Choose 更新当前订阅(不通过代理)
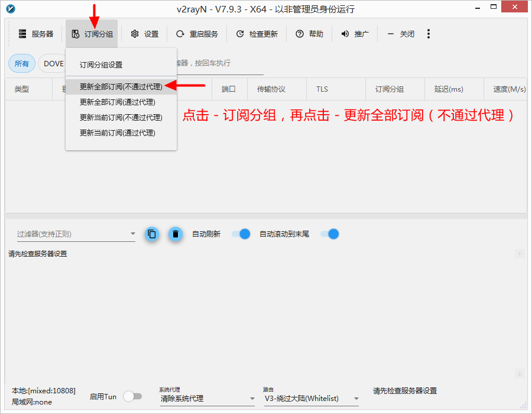 coord(121,118)
